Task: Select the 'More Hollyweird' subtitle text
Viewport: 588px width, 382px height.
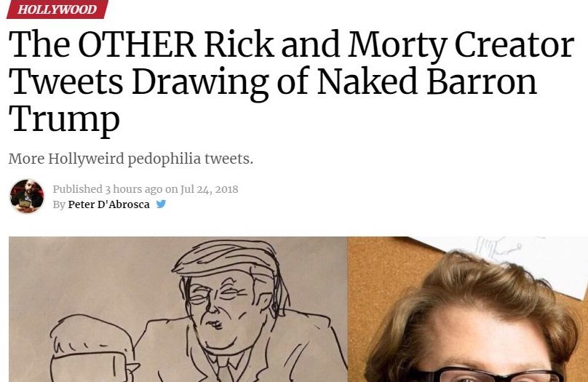Action: pyautogui.click(x=131, y=159)
